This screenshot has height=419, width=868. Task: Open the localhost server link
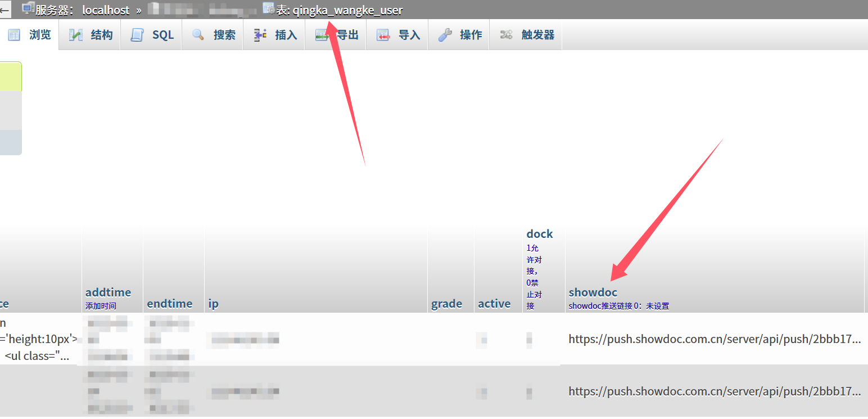coord(106,10)
